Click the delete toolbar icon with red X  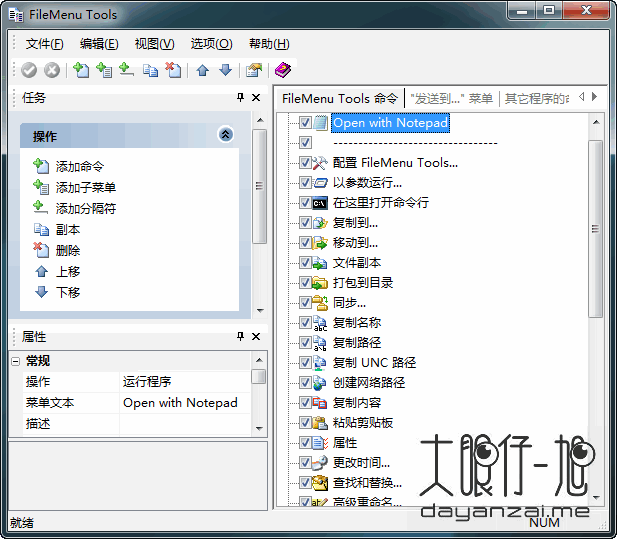(x=173, y=70)
